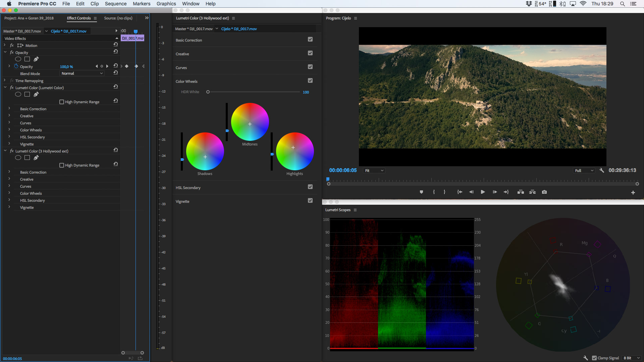Create ellipse mask under Opacity

[18, 59]
